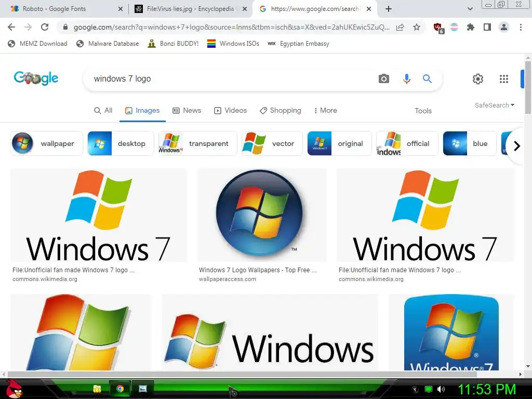Open Chrome's three-dot menu
532x399 pixels.
pyautogui.click(x=521, y=27)
